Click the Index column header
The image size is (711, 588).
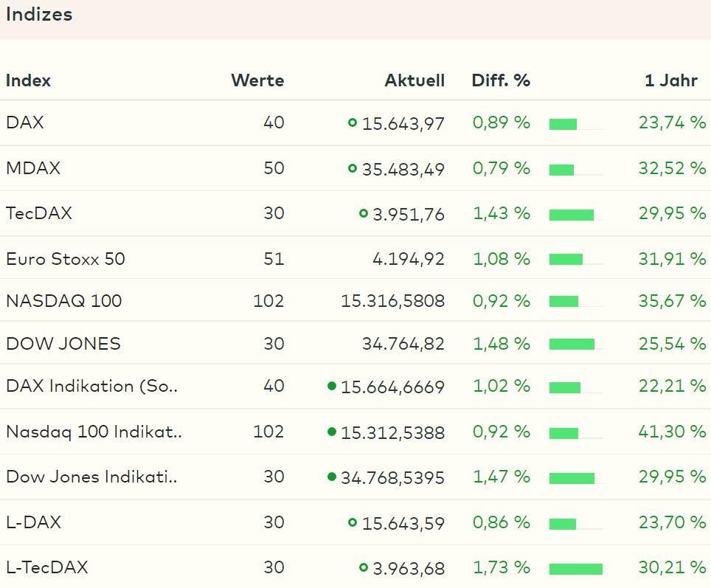[x=28, y=80]
